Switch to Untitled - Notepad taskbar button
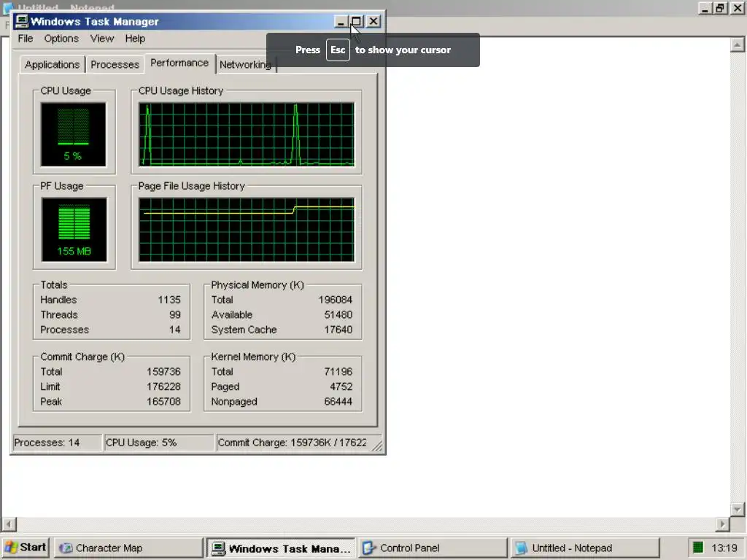 click(x=585, y=548)
